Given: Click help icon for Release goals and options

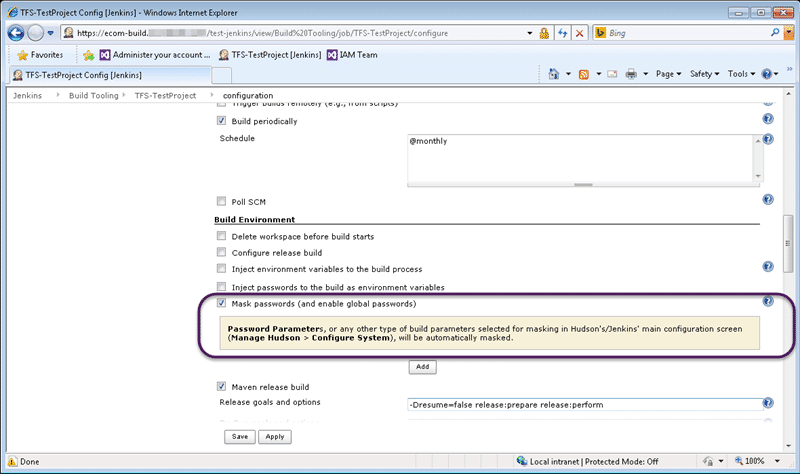Looking at the screenshot, I should point(768,403).
